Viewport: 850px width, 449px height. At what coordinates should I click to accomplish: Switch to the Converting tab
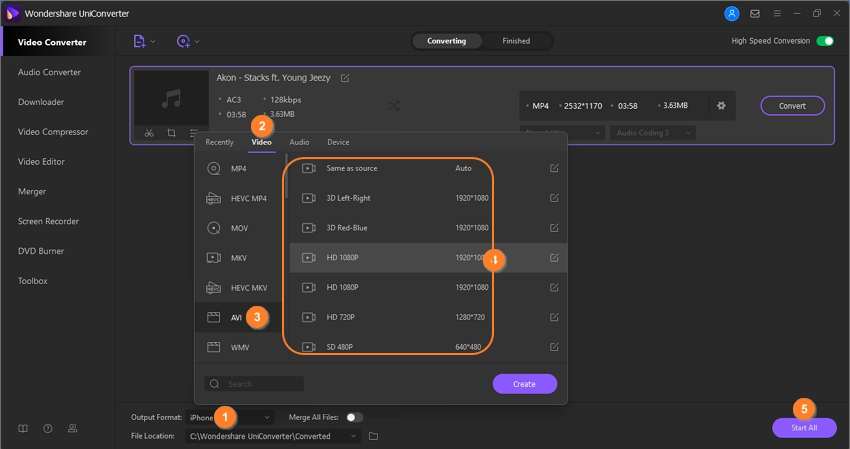tap(446, 41)
